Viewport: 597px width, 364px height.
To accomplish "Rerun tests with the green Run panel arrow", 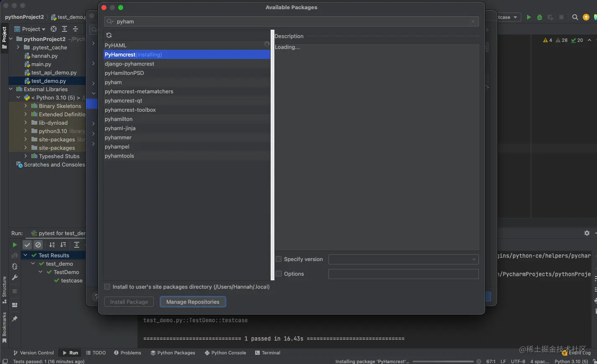I will tap(15, 245).
